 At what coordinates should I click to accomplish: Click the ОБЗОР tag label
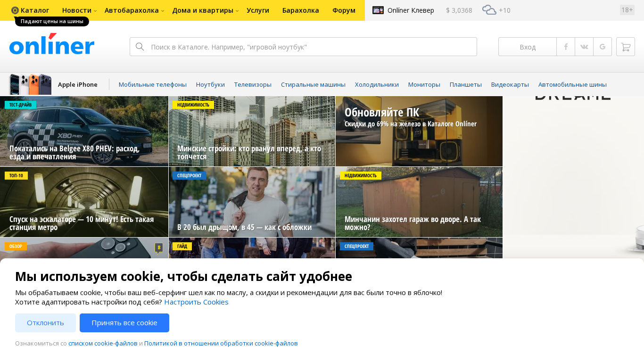tap(16, 246)
